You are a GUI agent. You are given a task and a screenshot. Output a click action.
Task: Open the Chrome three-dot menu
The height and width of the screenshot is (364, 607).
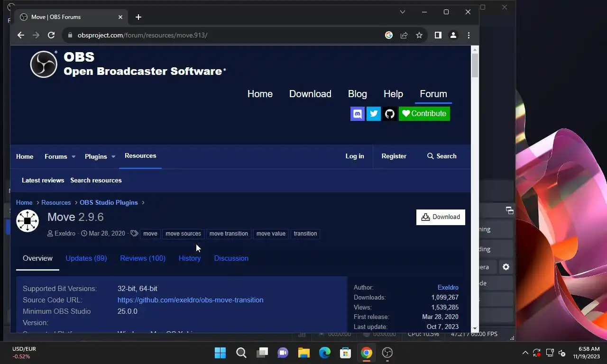point(469,35)
